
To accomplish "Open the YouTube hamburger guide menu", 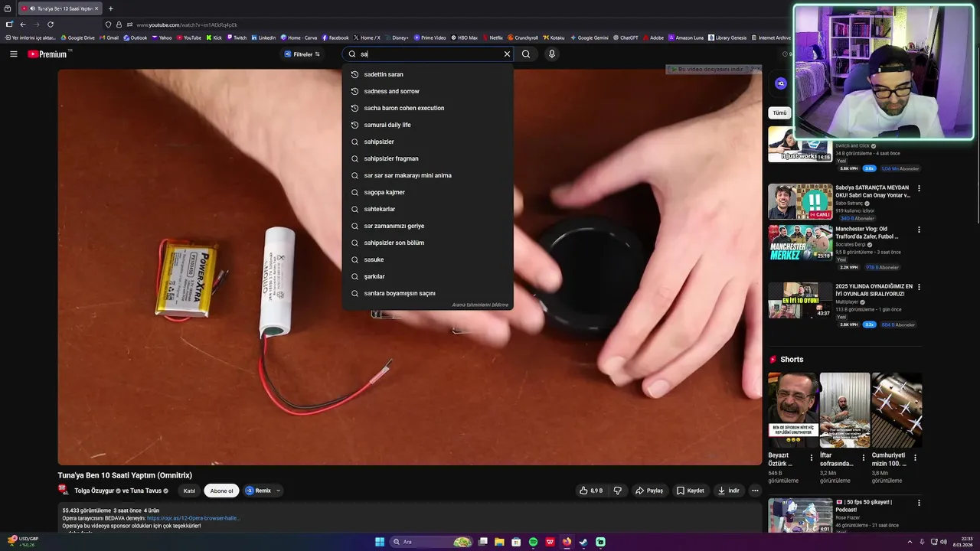I will (13, 54).
